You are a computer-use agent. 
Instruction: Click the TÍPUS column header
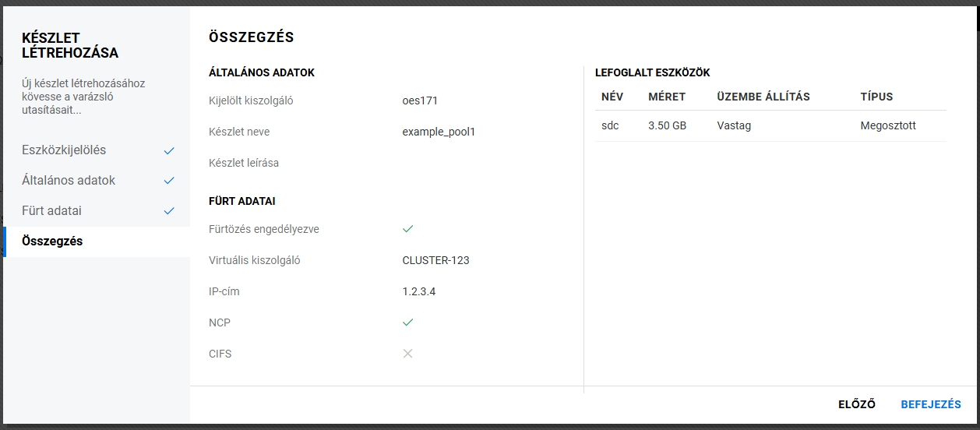coord(876,97)
